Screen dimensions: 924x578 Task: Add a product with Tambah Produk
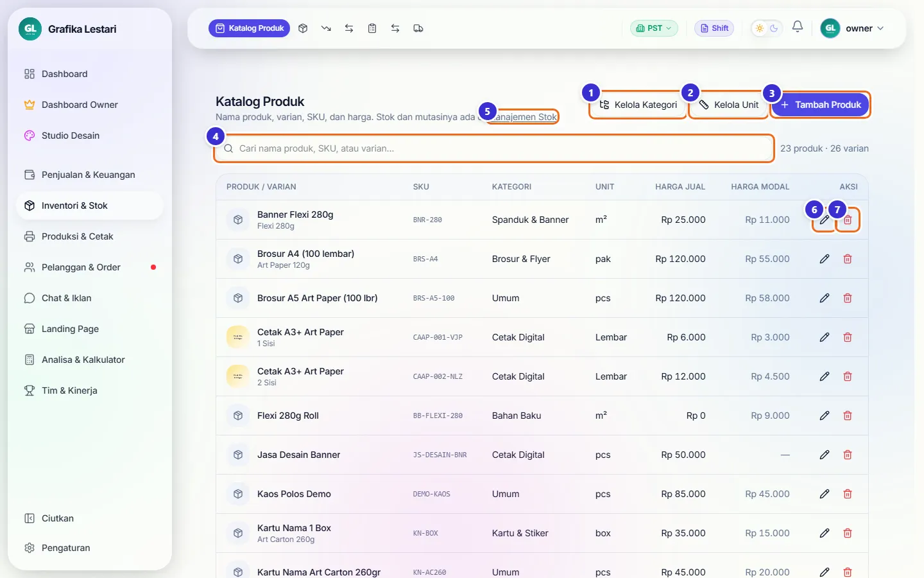tap(821, 105)
